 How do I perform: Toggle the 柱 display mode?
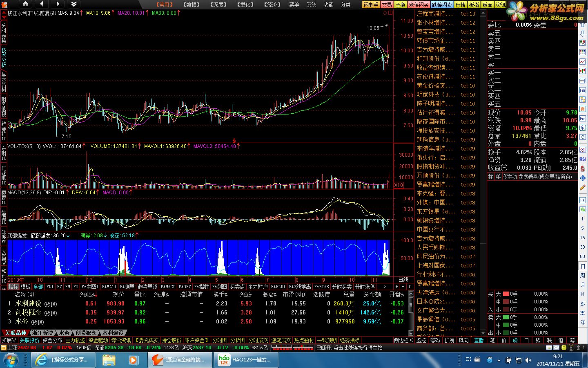[x=490, y=177]
